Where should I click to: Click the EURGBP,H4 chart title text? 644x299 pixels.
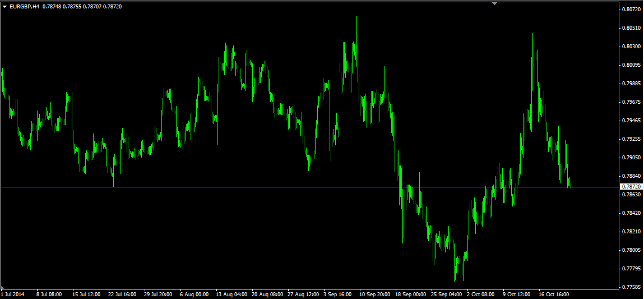(24, 7)
